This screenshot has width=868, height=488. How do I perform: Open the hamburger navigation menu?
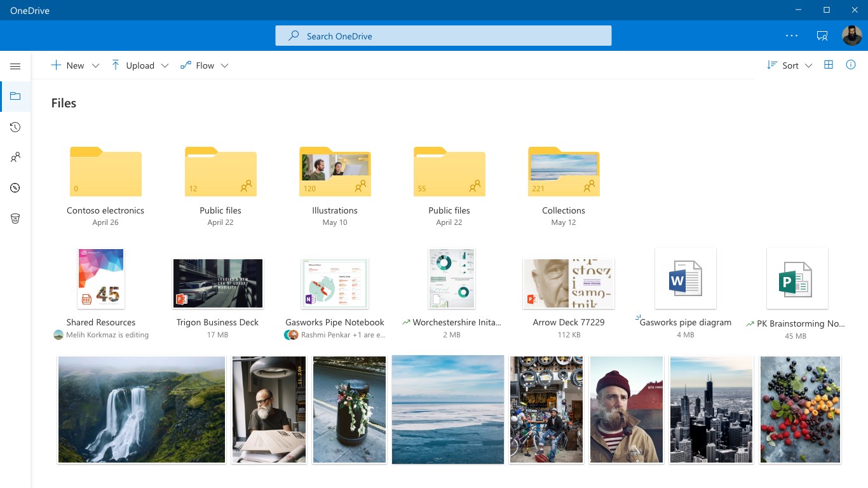coord(15,66)
